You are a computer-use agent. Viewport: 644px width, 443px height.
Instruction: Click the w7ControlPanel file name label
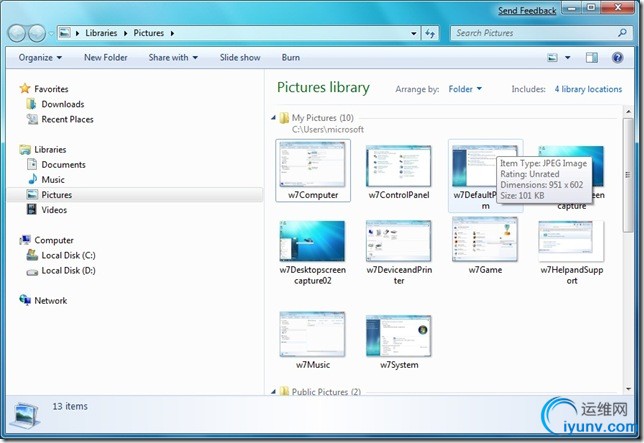point(399,195)
